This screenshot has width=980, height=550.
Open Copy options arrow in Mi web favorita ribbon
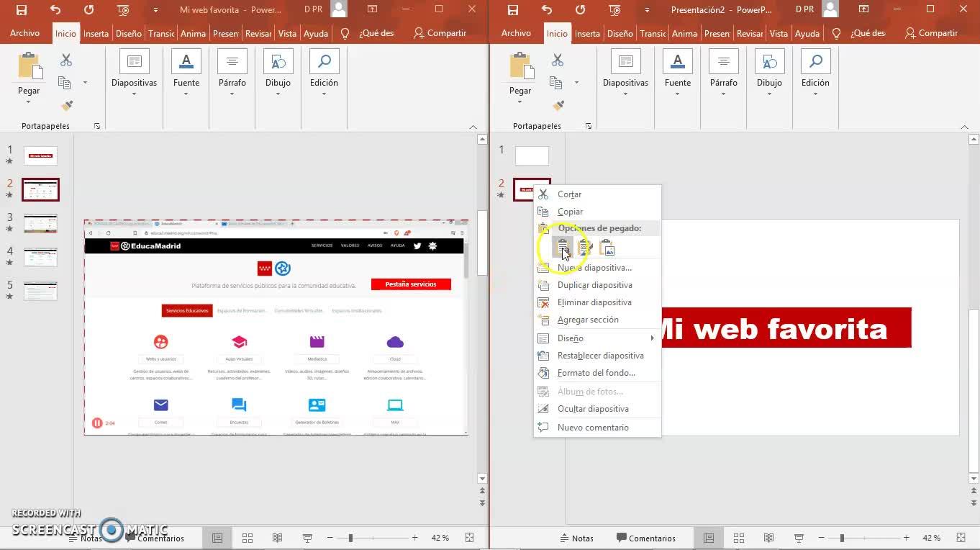(x=85, y=83)
